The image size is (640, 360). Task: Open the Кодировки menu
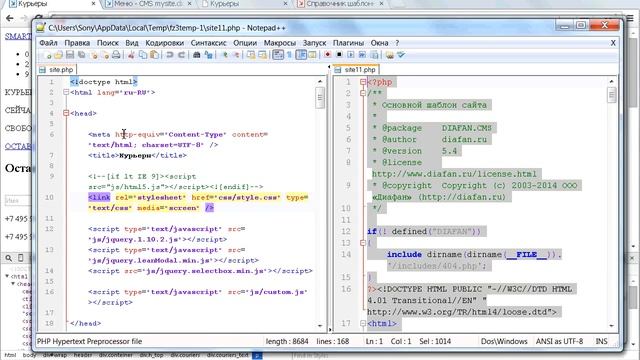pos(164,43)
